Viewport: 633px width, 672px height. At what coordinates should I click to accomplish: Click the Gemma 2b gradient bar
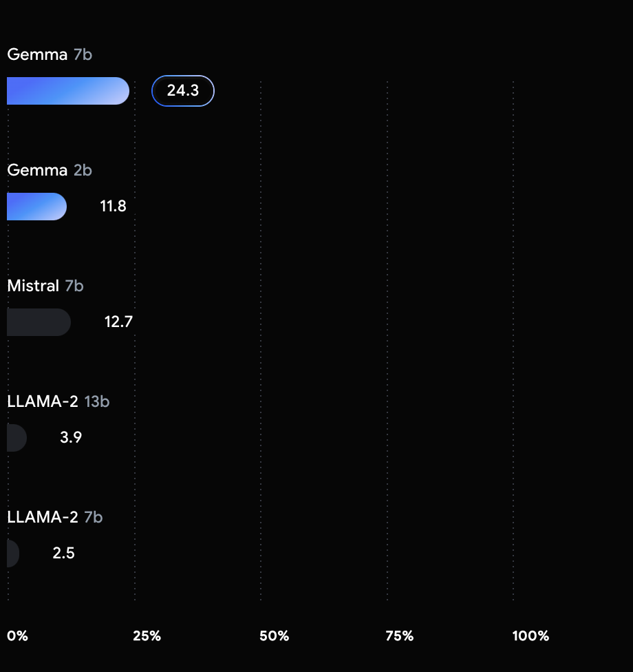[37, 207]
